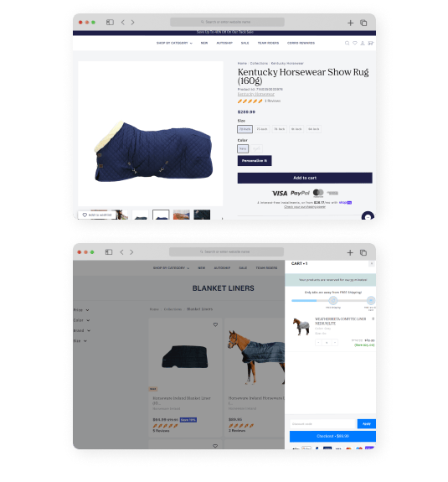The width and height of the screenshot is (448, 482).
Task: Open the Sale menu item in top window
Action: (x=245, y=43)
